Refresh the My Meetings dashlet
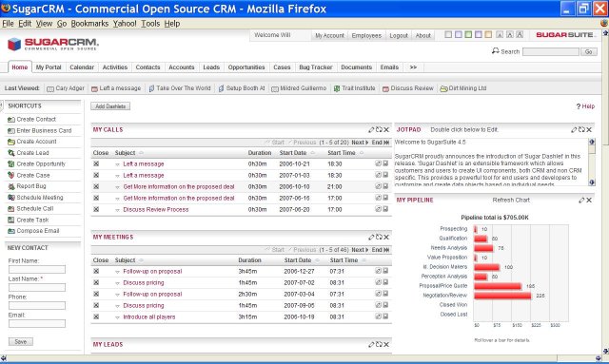Screen dimensions: 609x364 (379, 237)
